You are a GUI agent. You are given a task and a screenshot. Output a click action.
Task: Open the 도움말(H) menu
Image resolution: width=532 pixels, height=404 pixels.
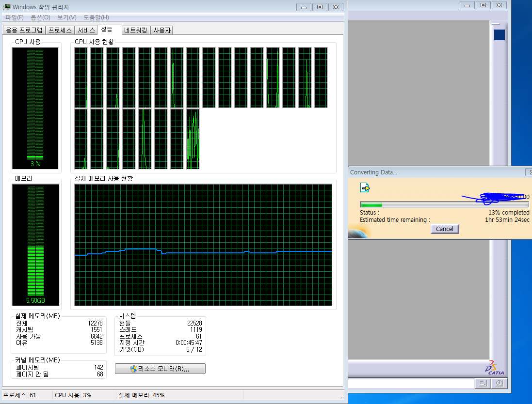[x=97, y=17]
